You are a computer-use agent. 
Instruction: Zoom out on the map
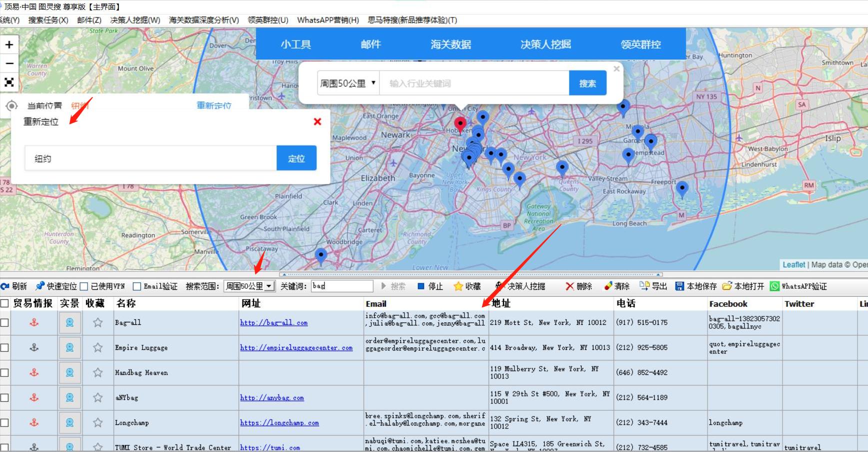9,64
